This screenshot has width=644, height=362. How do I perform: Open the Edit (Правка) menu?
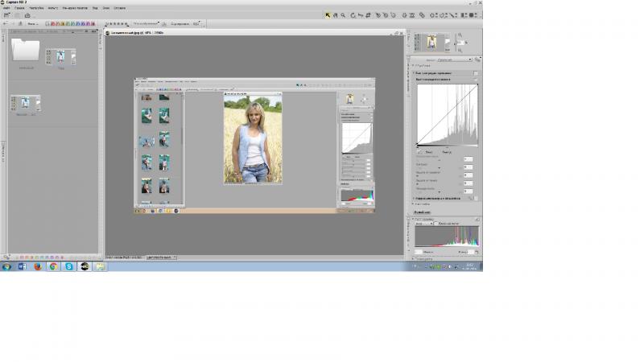point(19,8)
